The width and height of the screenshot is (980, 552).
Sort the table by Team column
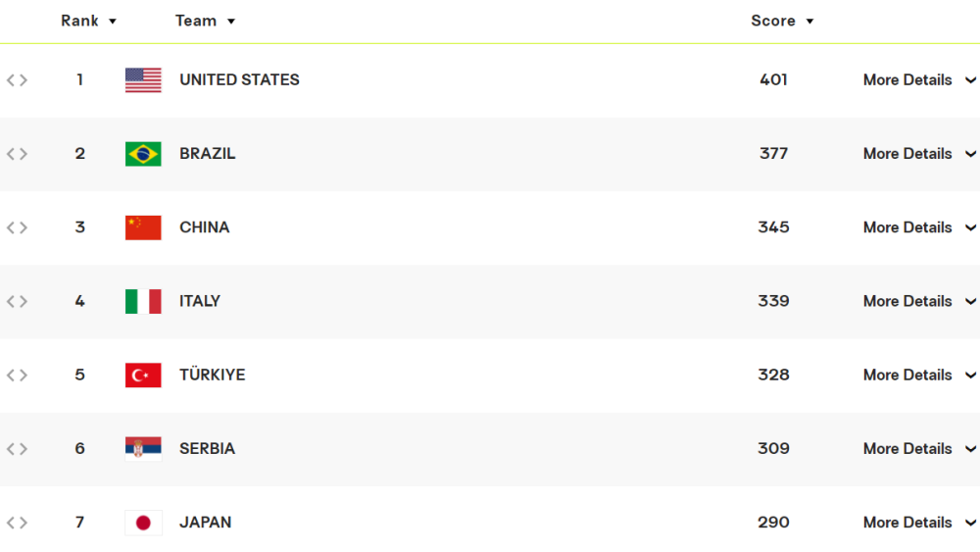point(205,21)
